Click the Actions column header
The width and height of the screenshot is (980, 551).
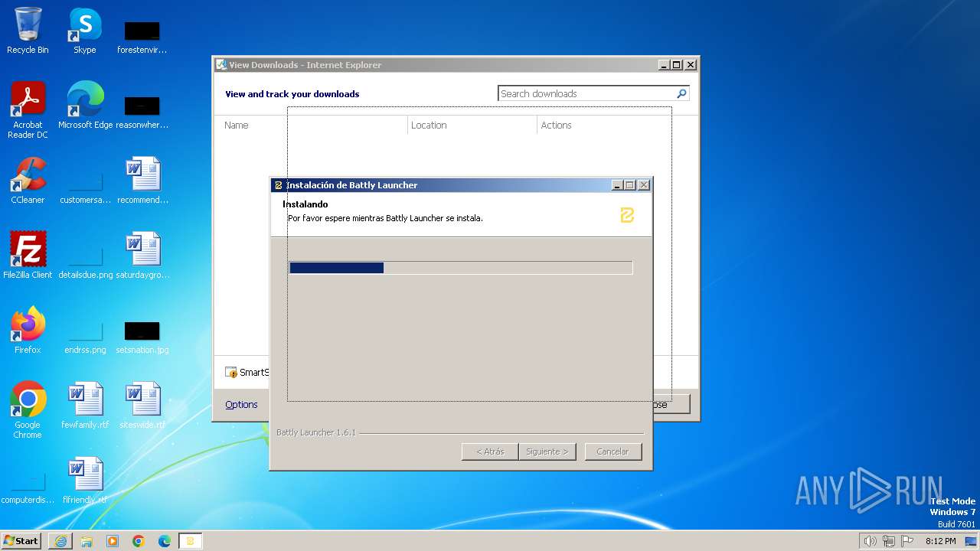pos(557,126)
